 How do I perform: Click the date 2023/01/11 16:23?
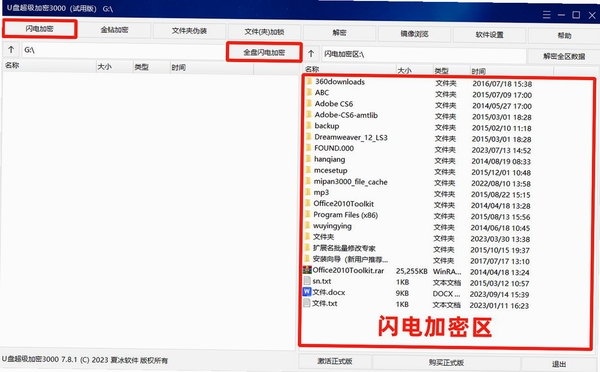pos(499,306)
